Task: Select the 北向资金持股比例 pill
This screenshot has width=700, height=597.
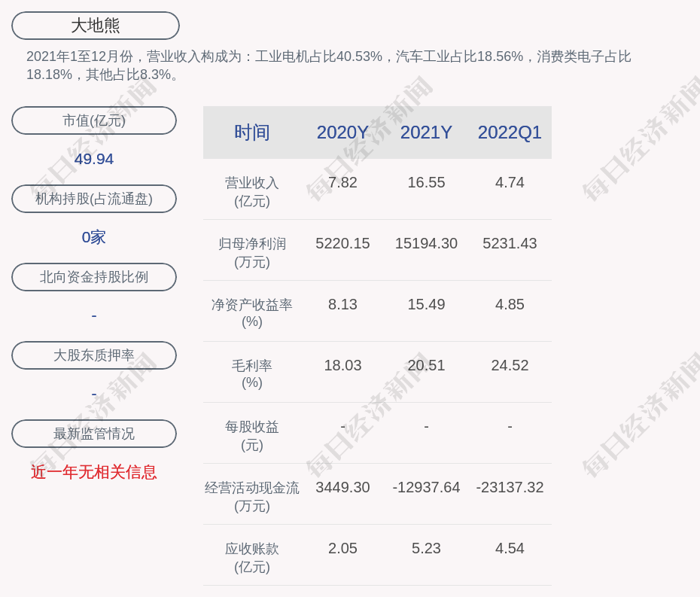Action: 94,277
